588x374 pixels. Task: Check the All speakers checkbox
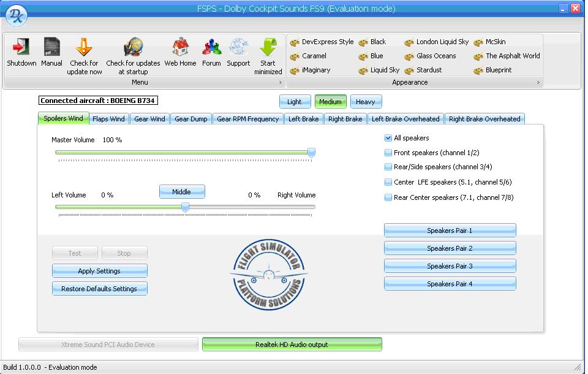(388, 138)
